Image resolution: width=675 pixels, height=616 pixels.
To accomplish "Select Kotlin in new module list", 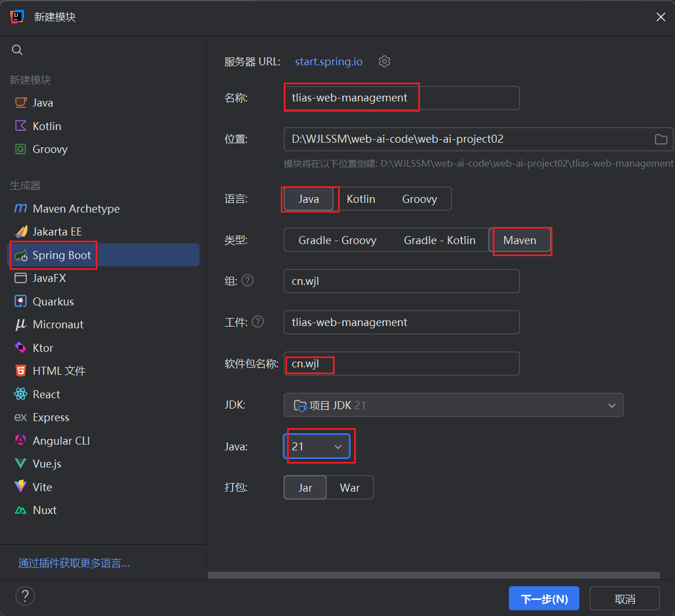I will tap(103, 125).
